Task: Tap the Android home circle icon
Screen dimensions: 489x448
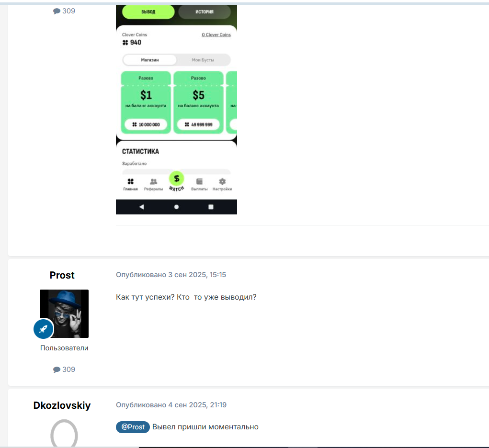Action: click(177, 207)
